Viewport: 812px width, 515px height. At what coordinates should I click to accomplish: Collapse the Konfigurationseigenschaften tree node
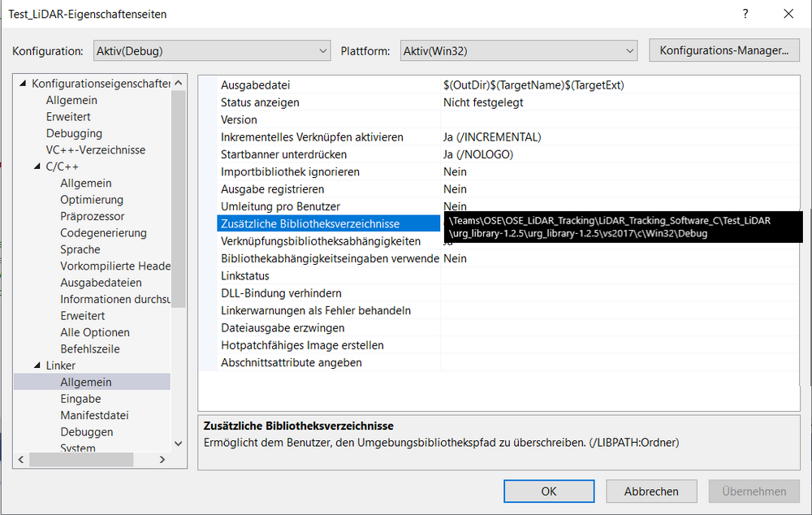pyautogui.click(x=23, y=84)
